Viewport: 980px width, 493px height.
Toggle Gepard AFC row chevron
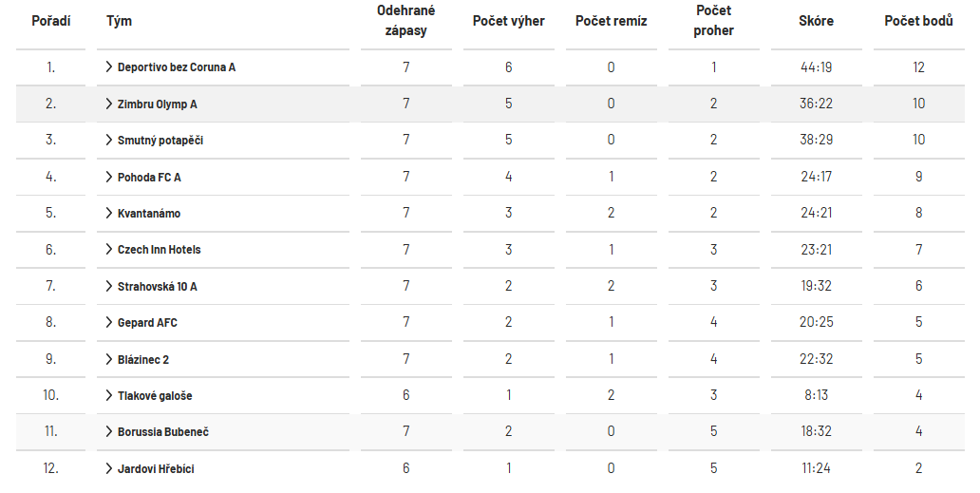[109, 322]
